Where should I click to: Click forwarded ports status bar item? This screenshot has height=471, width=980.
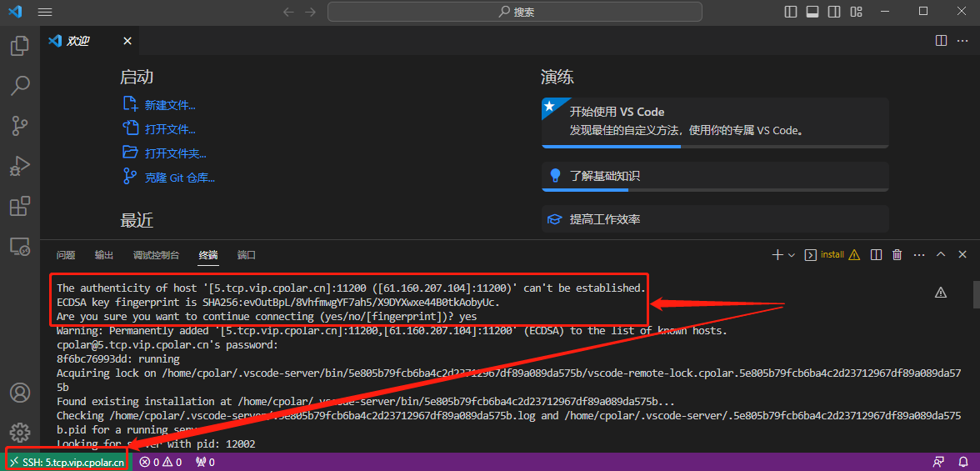206,462
